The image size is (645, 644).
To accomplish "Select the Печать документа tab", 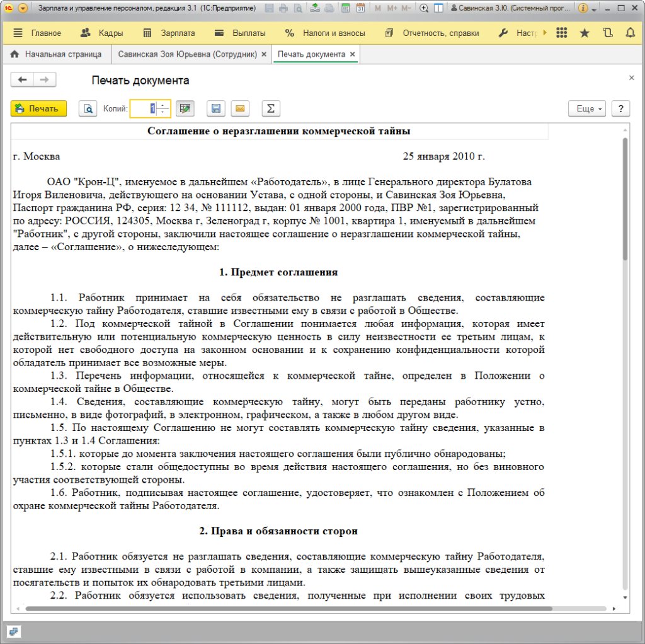I will pyautogui.click(x=311, y=54).
